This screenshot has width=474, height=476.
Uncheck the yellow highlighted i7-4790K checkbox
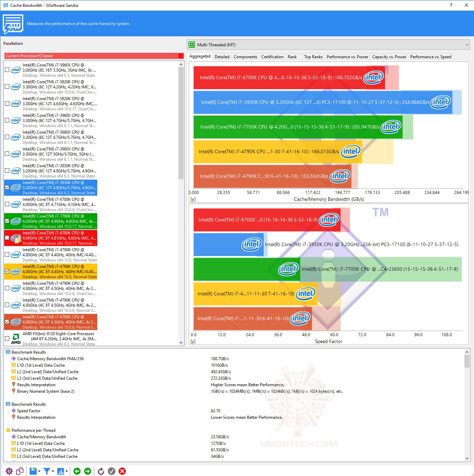coord(7,271)
